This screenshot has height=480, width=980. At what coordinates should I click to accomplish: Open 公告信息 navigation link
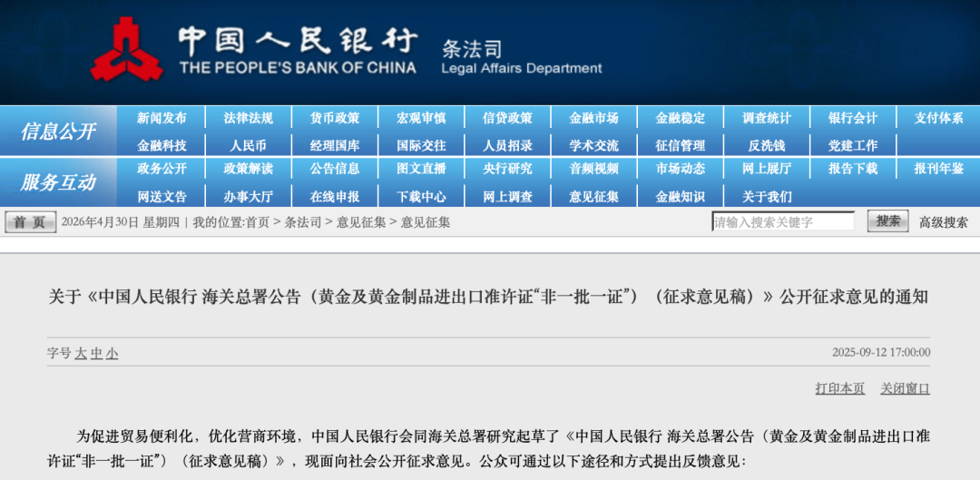(x=334, y=169)
